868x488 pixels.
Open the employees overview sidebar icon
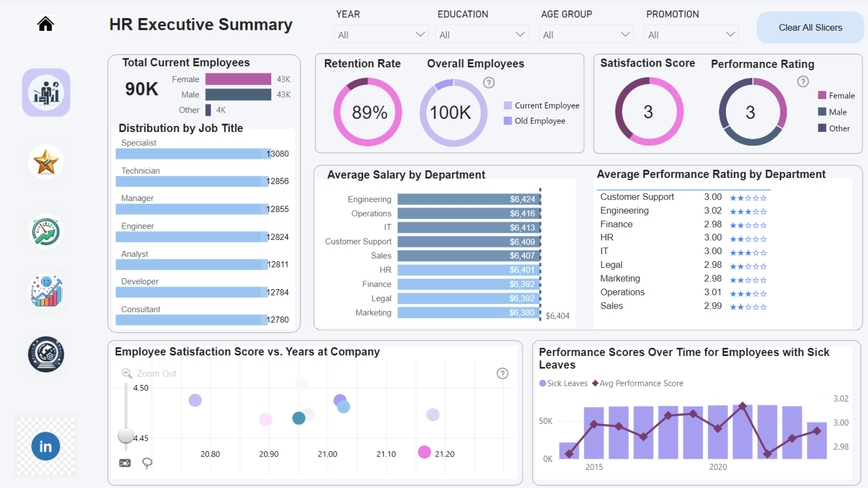[x=46, y=93]
